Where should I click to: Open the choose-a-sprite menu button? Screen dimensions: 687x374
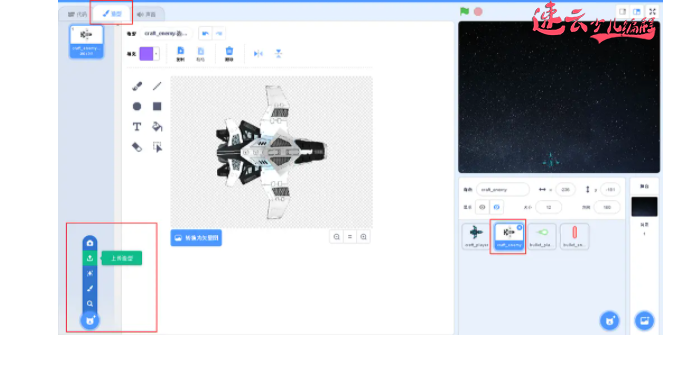pyautogui.click(x=609, y=321)
